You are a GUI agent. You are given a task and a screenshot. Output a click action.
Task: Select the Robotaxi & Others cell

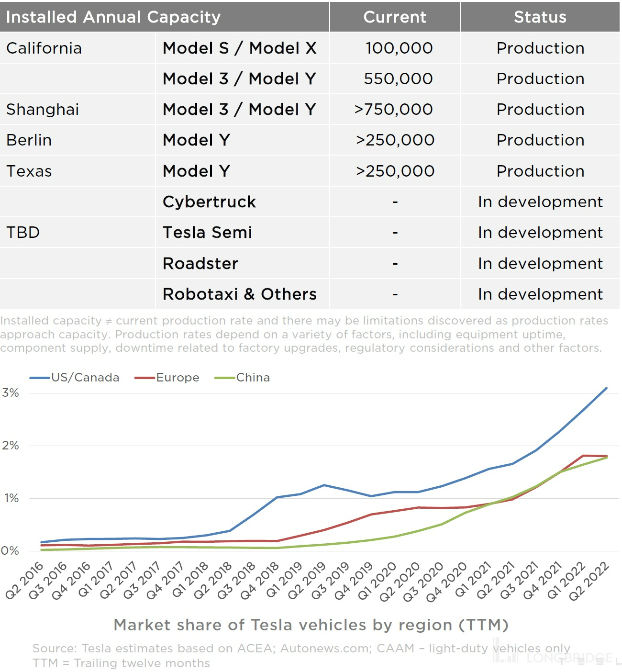coord(239,294)
